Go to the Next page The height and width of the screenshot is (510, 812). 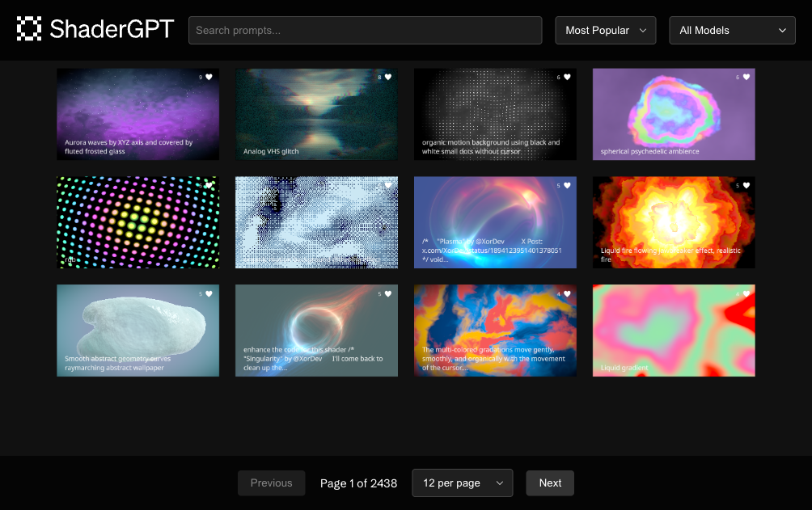click(x=550, y=483)
